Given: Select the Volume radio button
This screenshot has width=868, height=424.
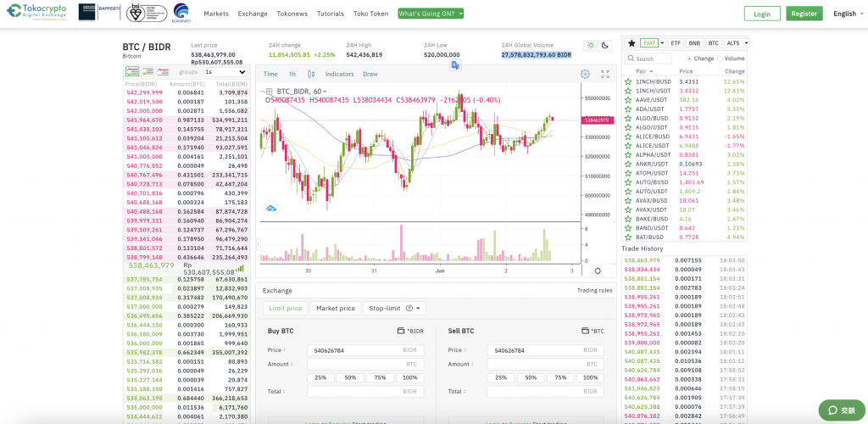Looking at the screenshot, I should [x=720, y=59].
